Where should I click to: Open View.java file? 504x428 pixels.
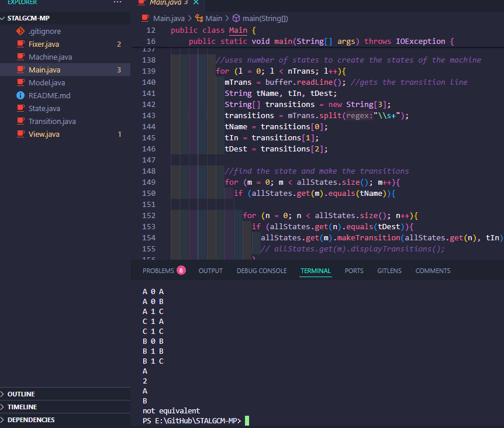click(x=44, y=134)
